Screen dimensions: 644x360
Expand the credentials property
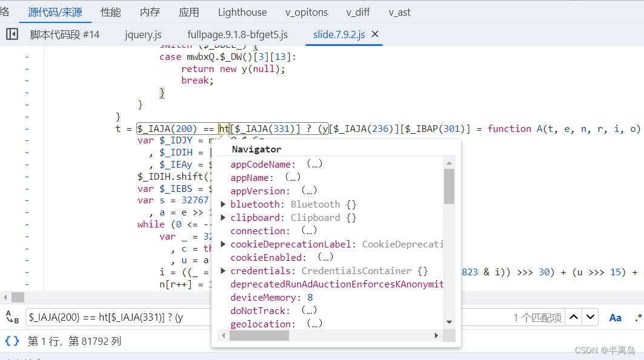223,270
